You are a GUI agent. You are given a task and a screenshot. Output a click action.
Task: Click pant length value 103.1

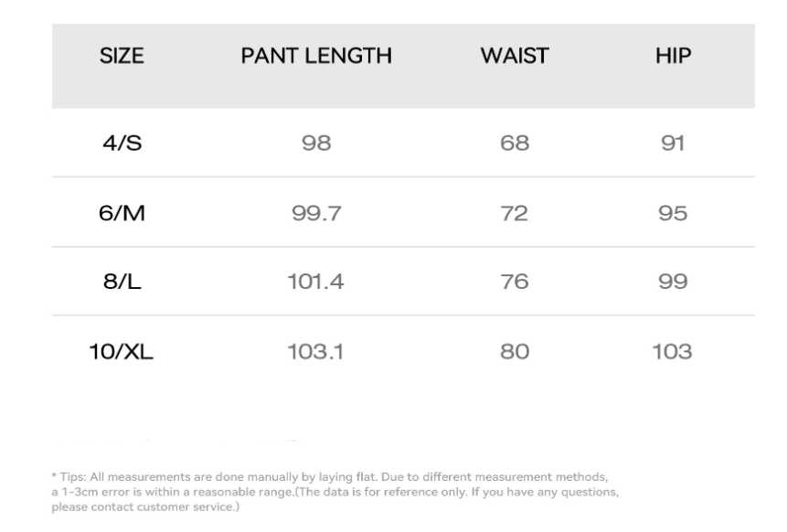tap(316, 351)
